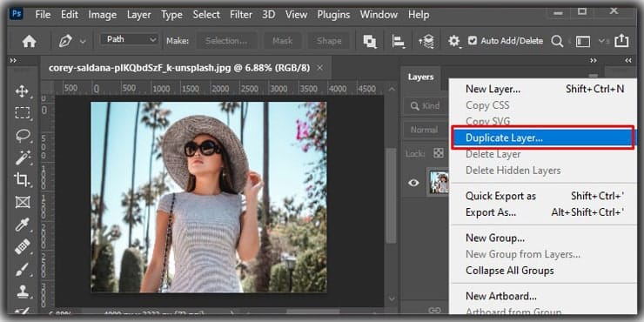
Task: Open the Image menu
Action: (x=103, y=15)
